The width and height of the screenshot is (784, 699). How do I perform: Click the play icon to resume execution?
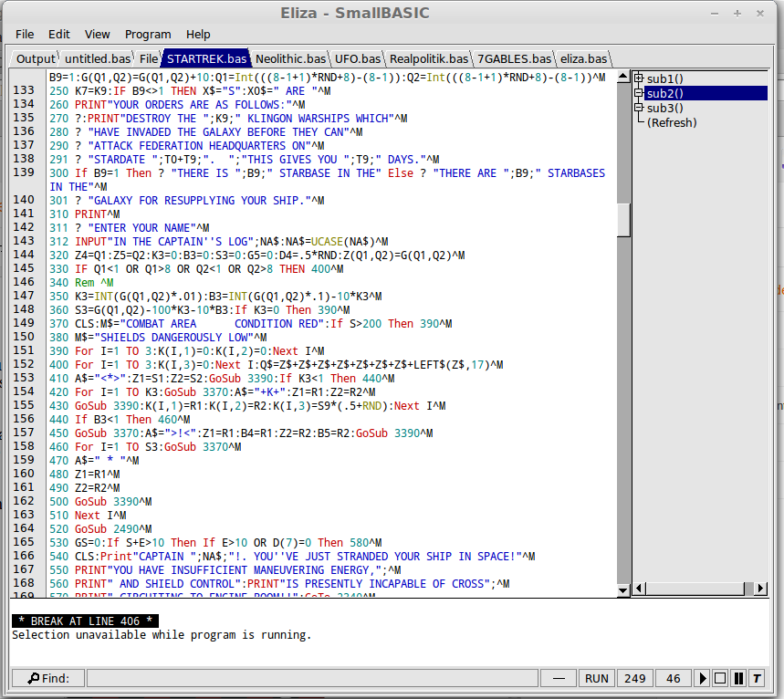click(703, 678)
